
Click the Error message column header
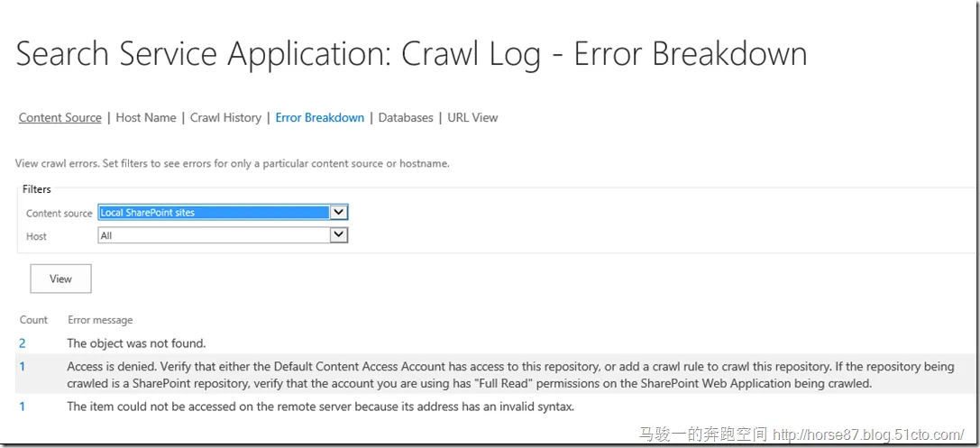100,320
